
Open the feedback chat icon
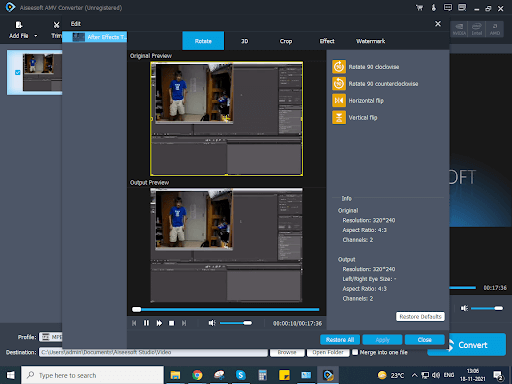coord(448,7)
